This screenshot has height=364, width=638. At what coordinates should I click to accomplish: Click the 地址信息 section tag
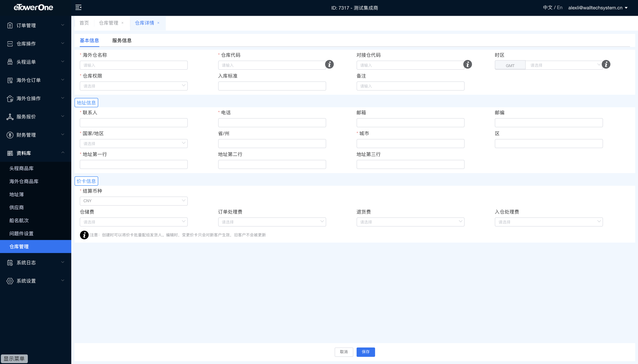coord(86,103)
